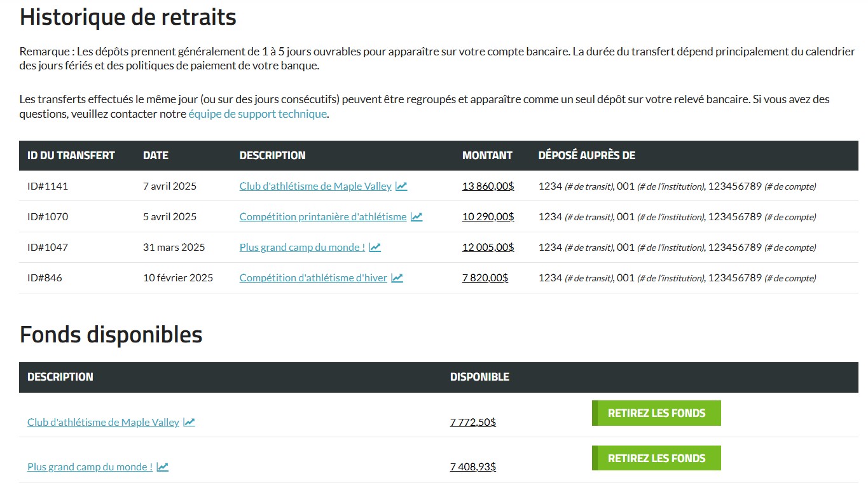Screen dimensions: 868x485
Task: Open Plus grand camp du monde transfer link
Action: click(x=302, y=248)
